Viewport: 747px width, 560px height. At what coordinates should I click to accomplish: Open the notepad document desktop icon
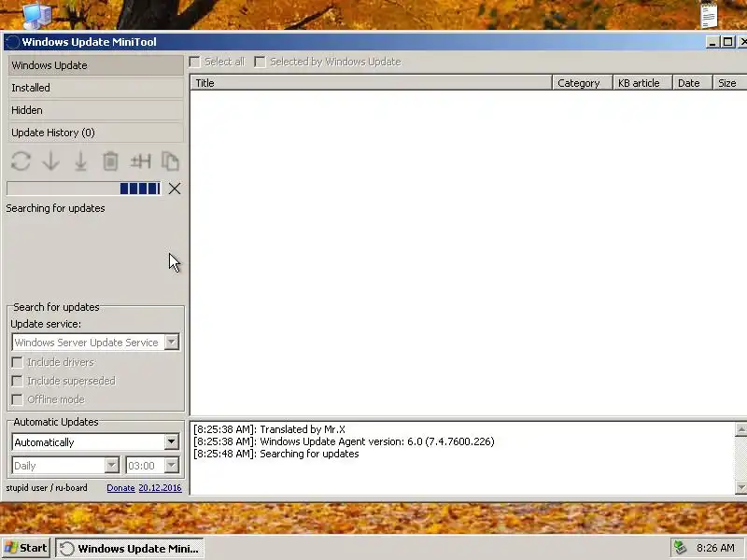click(x=709, y=14)
